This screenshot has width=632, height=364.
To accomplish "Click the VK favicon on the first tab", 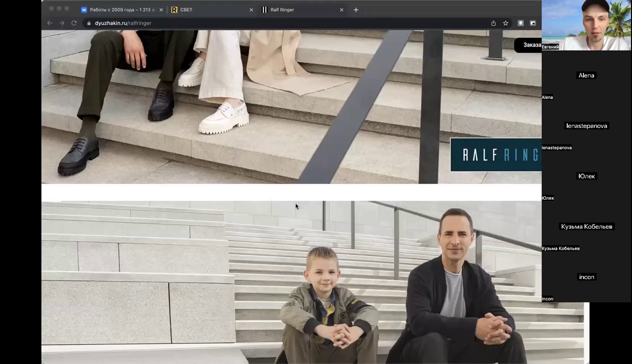I will point(84,10).
